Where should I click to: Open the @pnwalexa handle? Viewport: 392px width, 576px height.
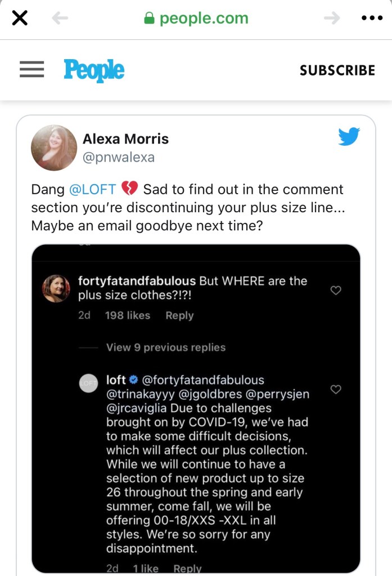(118, 158)
